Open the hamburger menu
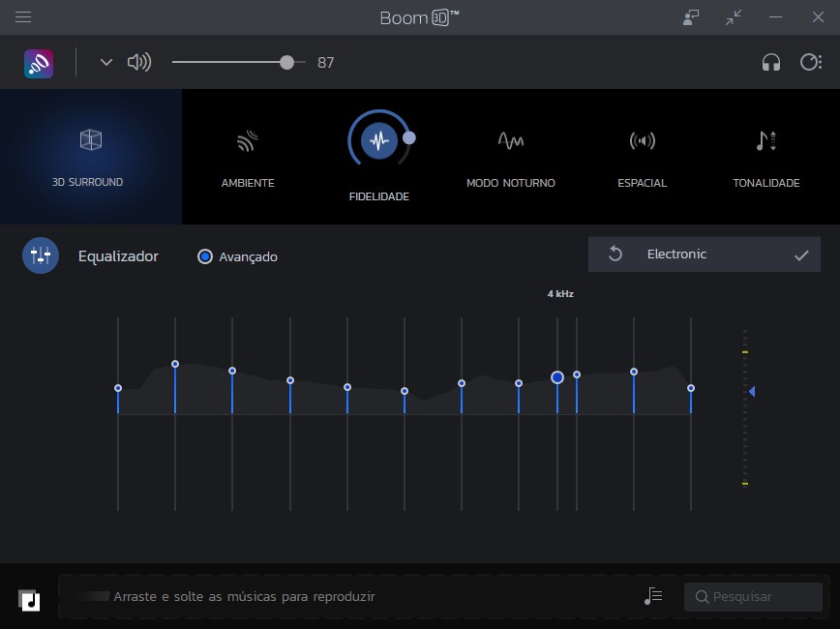This screenshot has height=629, width=840. coord(23,17)
